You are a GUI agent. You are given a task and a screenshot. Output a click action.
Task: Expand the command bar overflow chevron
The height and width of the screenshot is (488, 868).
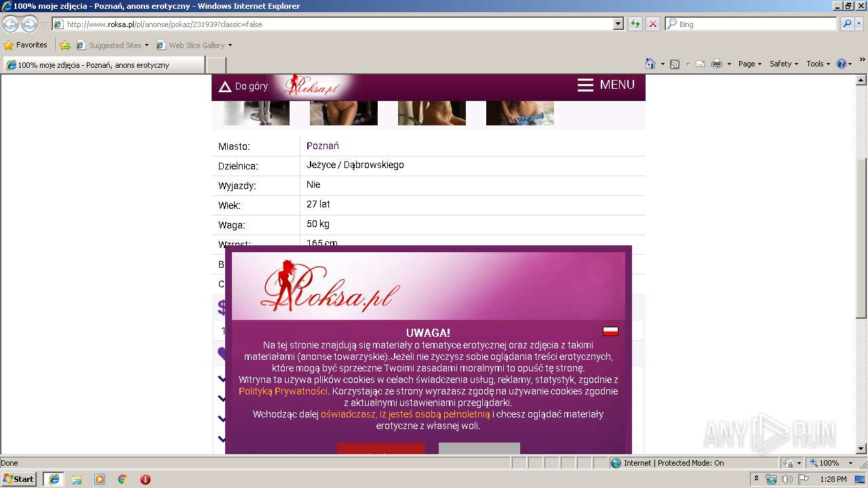pyautogui.click(x=862, y=60)
